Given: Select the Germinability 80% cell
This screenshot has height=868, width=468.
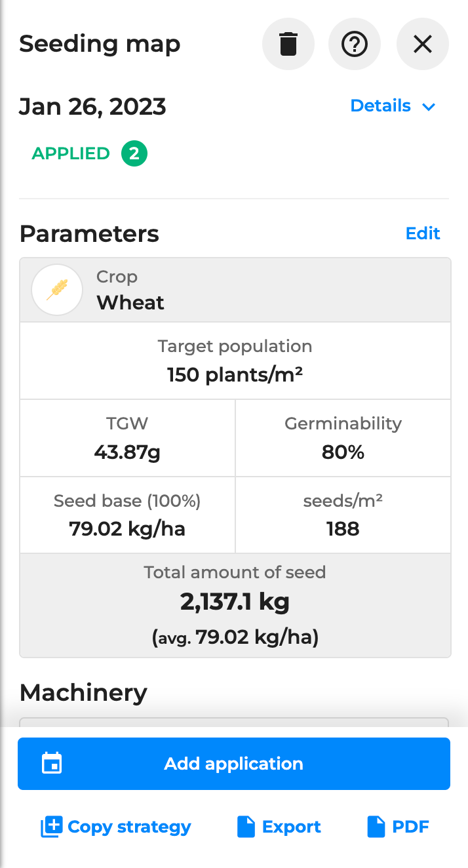Looking at the screenshot, I should (343, 438).
